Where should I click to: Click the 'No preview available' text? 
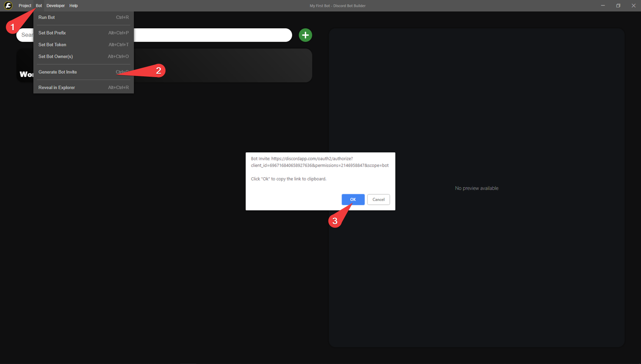(x=477, y=188)
